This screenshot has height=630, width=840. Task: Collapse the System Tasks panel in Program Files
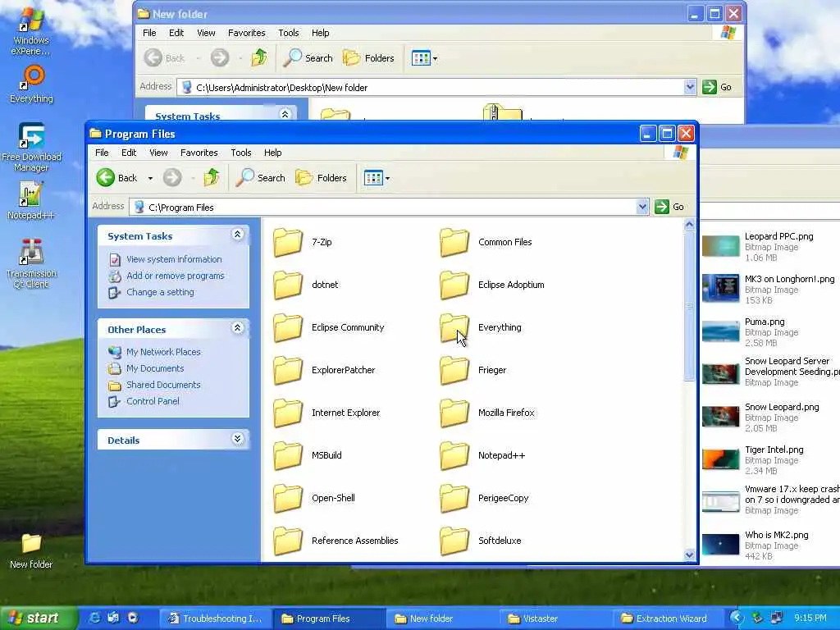point(238,234)
